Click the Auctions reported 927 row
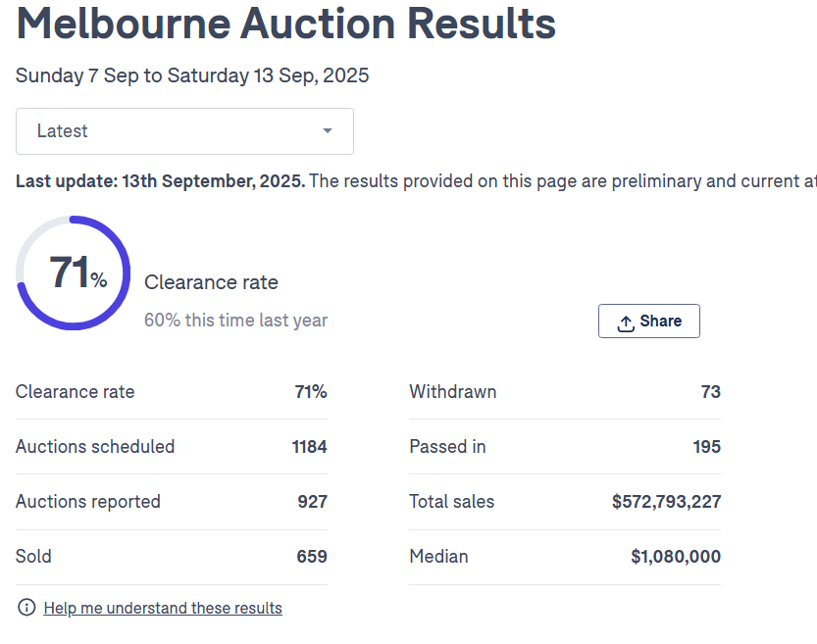This screenshot has width=817, height=644. click(x=172, y=502)
